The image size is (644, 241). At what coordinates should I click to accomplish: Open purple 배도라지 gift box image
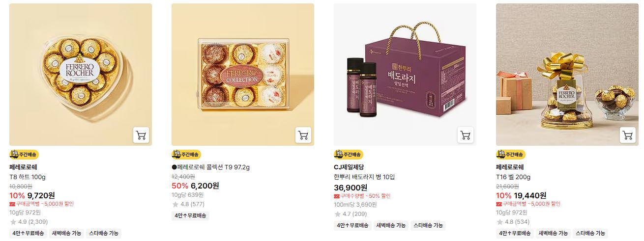click(x=405, y=75)
